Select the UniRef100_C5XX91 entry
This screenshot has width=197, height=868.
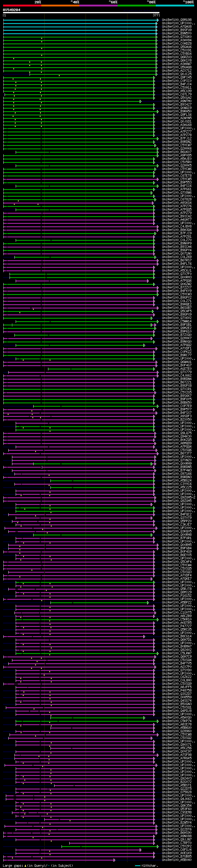(x=177, y=50)
